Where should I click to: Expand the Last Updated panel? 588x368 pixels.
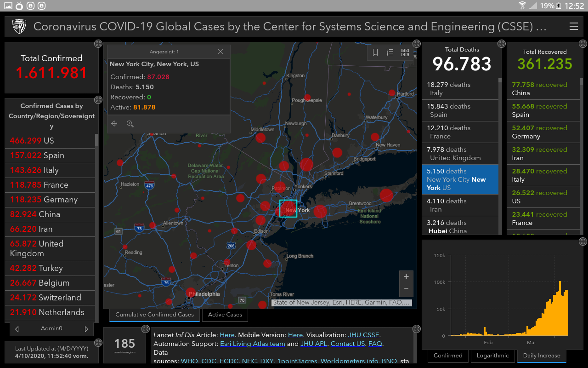(x=98, y=343)
